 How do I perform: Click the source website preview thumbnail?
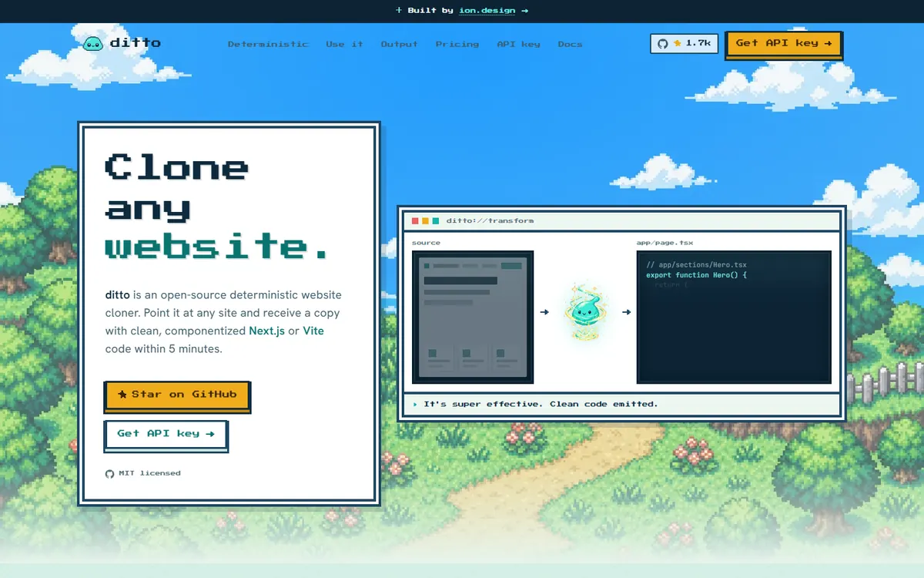point(473,317)
